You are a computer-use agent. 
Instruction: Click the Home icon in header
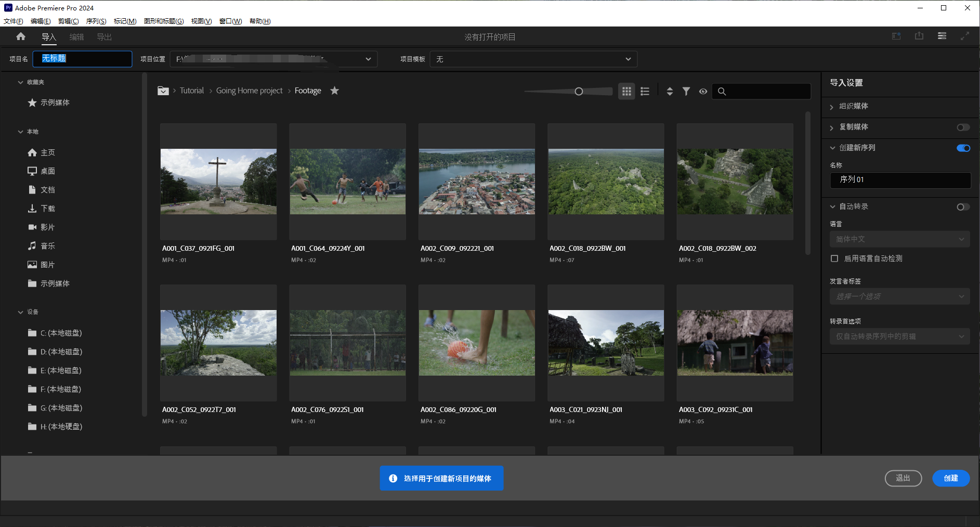coord(21,36)
